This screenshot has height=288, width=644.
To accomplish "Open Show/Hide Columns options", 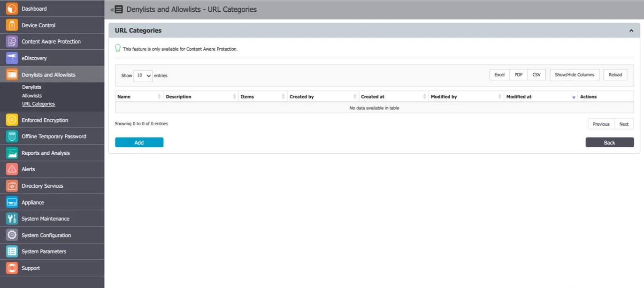I will (x=575, y=75).
